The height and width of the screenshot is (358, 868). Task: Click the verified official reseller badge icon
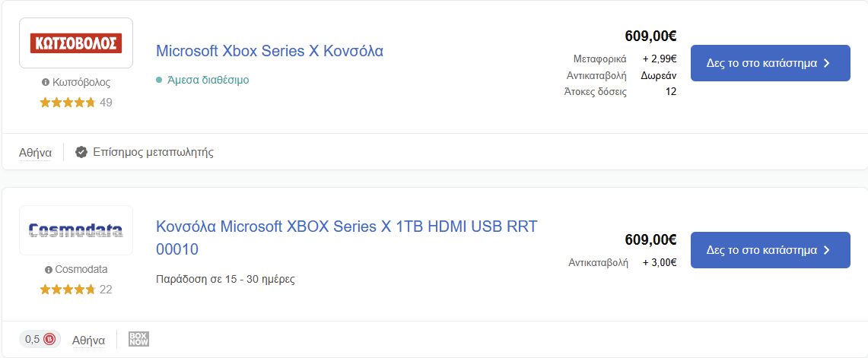tap(81, 152)
